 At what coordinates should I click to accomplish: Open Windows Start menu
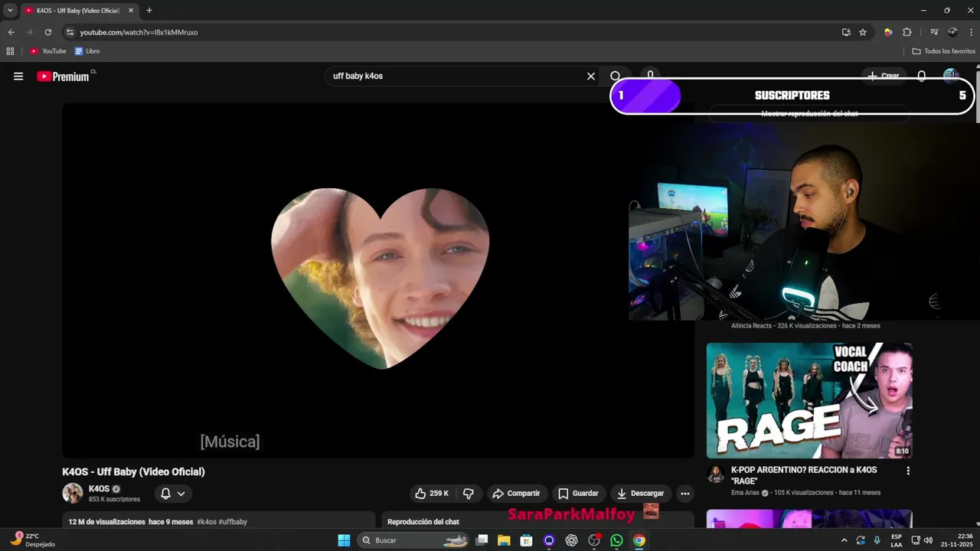(344, 540)
